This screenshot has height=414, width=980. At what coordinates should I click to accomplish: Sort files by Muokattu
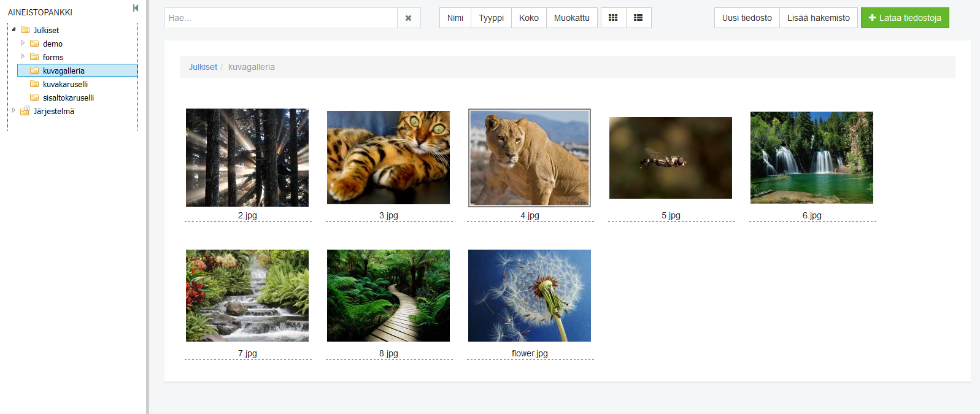point(571,18)
